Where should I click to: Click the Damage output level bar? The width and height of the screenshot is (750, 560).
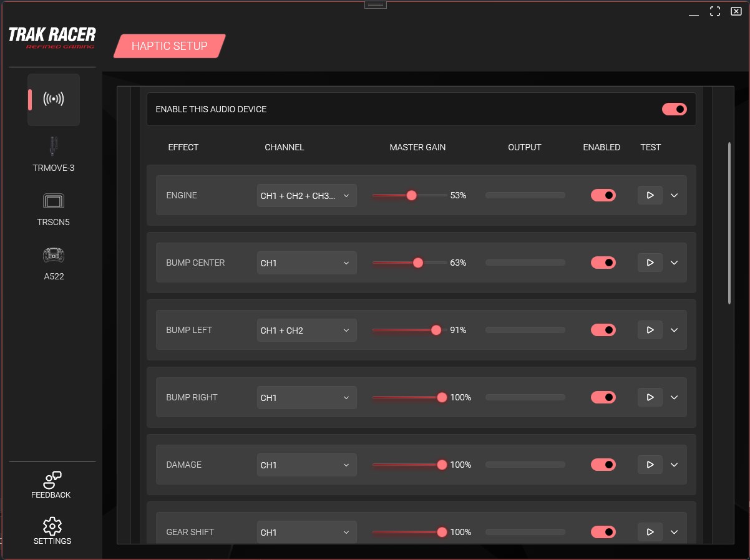(525, 465)
